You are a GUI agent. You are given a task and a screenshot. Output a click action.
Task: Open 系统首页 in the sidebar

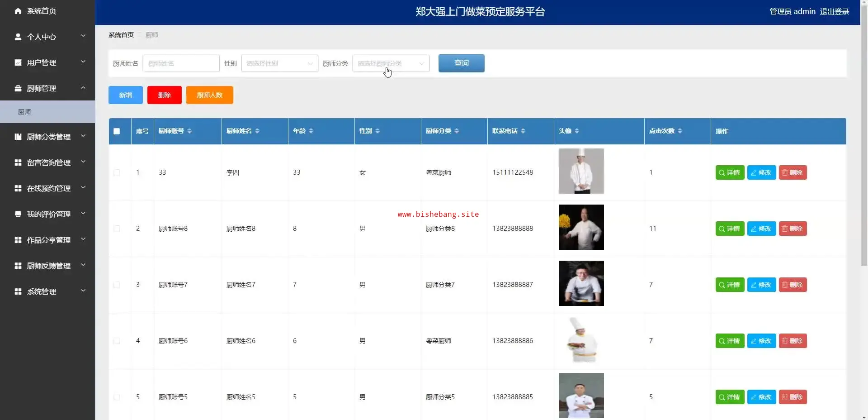click(x=47, y=11)
